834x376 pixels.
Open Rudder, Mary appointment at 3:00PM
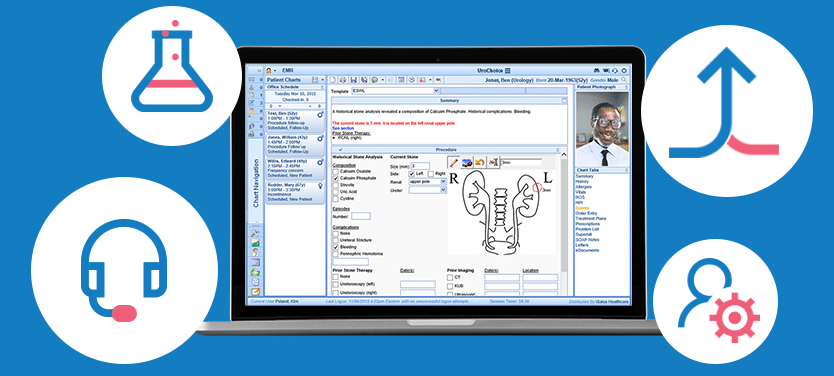(295, 194)
